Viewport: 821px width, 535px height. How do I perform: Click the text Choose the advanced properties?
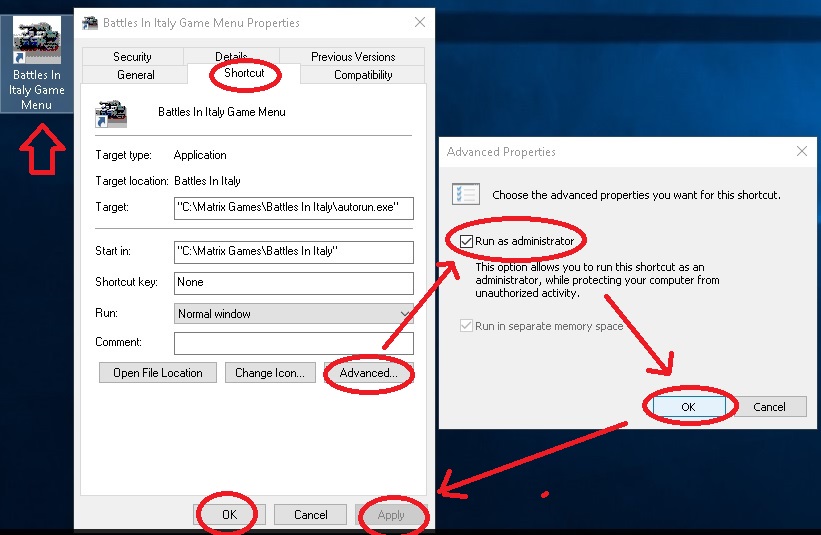click(636, 195)
